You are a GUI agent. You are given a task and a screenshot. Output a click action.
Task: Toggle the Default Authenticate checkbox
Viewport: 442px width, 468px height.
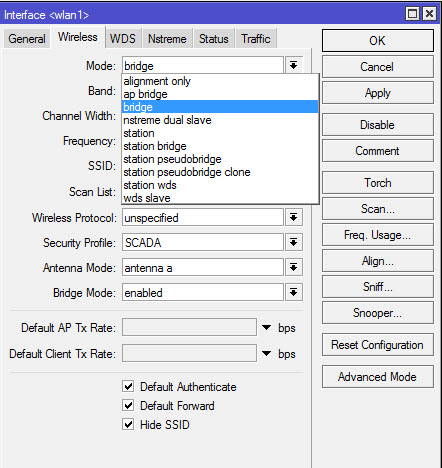128,387
